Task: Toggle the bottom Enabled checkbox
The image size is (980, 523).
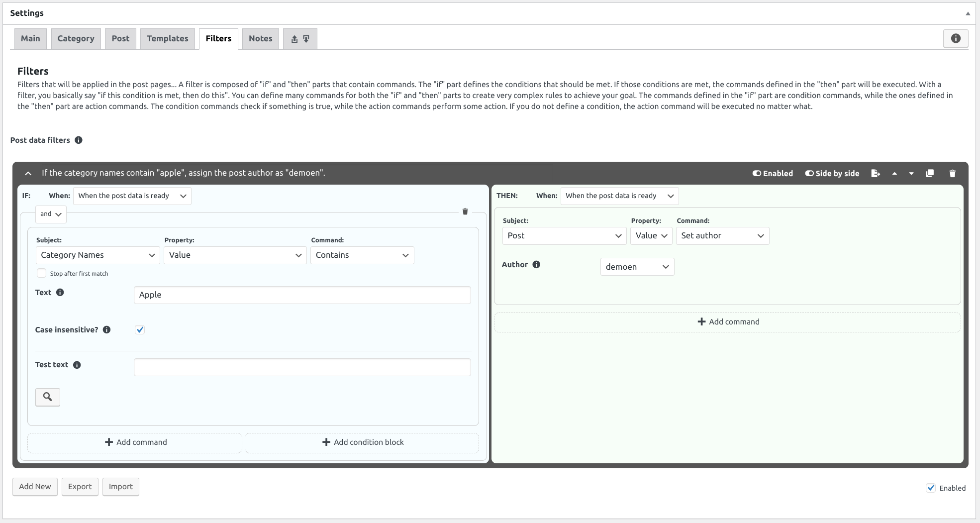Action: tap(931, 488)
